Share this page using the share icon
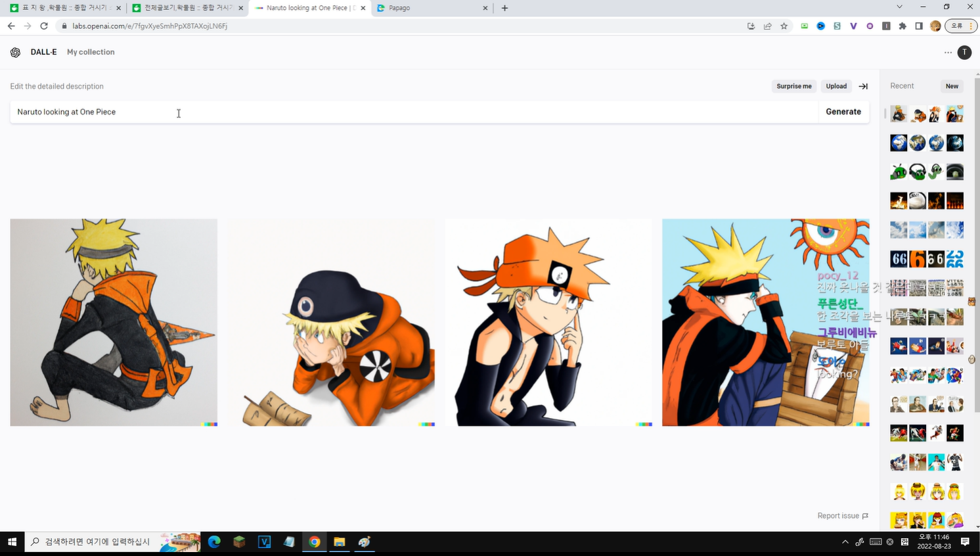This screenshot has height=556, width=980. click(x=767, y=26)
